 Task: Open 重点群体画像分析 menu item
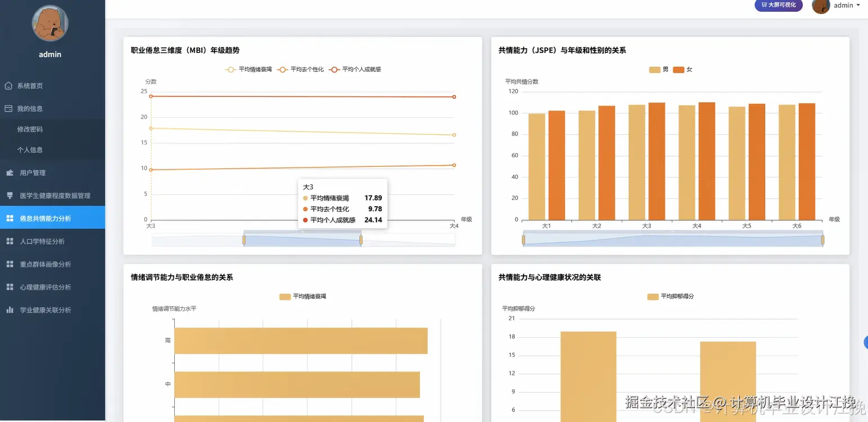point(52,264)
